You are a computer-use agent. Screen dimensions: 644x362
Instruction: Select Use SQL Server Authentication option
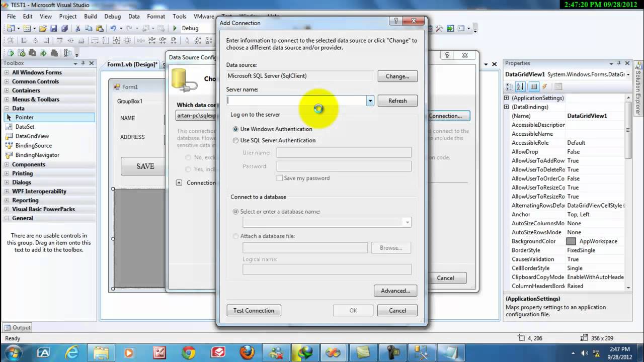click(x=274, y=140)
